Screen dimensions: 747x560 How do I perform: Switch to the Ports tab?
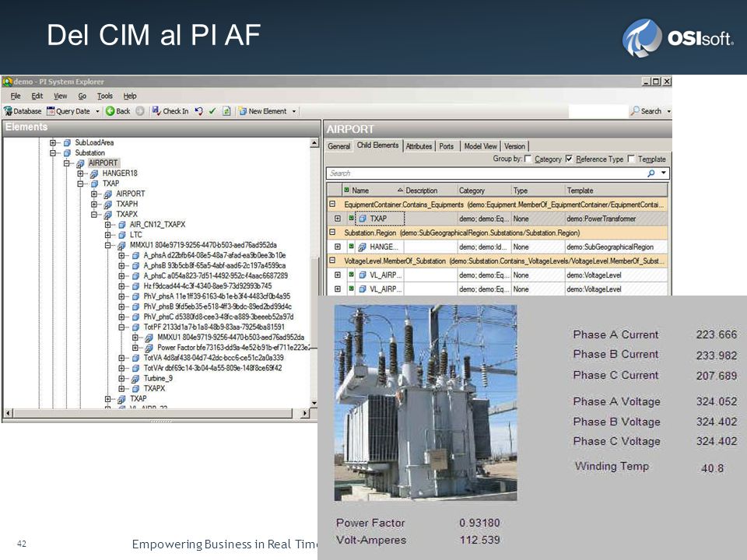tap(447, 146)
